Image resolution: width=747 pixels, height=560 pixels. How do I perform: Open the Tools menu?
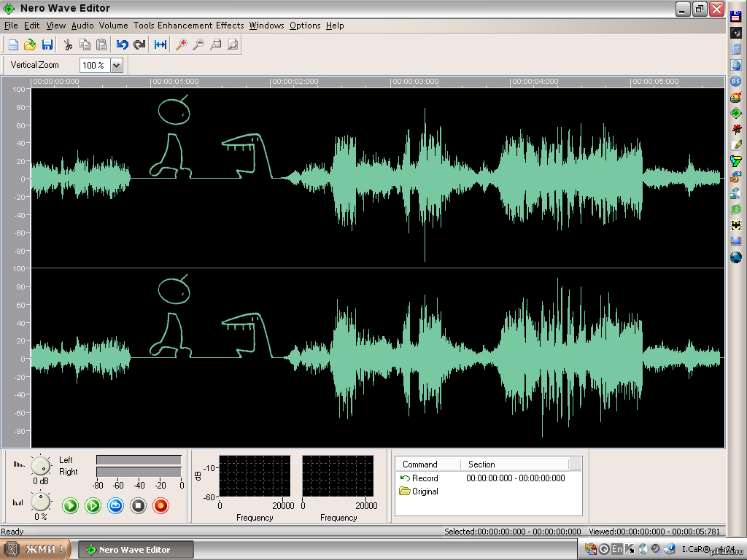(144, 26)
